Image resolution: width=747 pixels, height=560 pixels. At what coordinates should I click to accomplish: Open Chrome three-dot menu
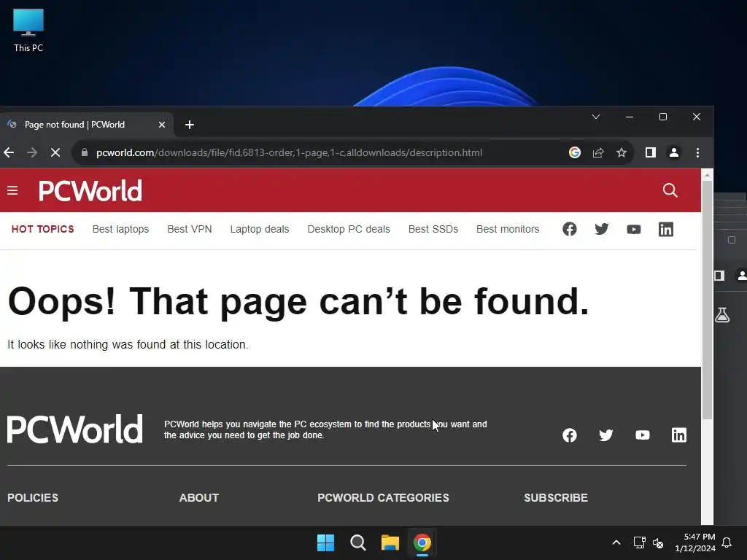click(697, 152)
